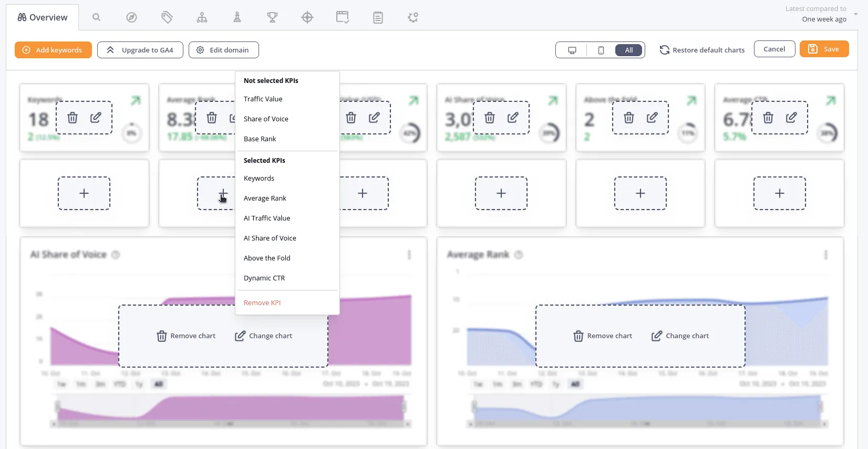This screenshot has width=868, height=449.
Task: Expand the Latest compared to dropdown
Action: (855, 14)
